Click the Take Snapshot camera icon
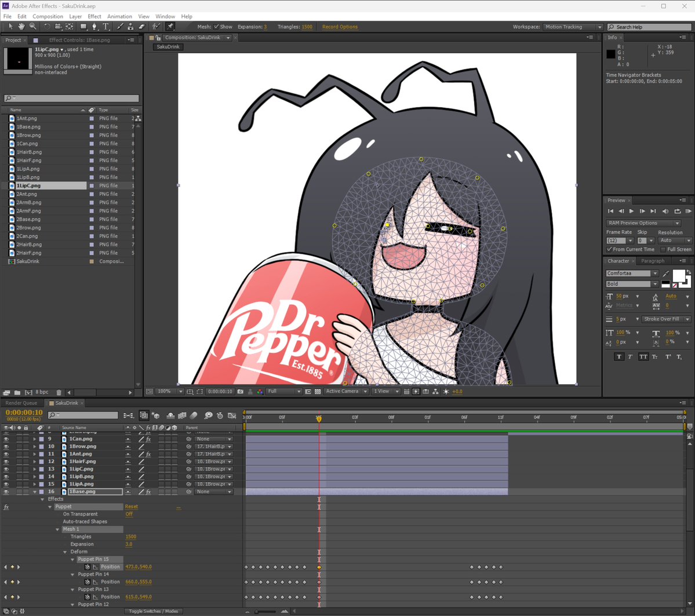Image resolution: width=695 pixels, height=616 pixels. point(240,392)
